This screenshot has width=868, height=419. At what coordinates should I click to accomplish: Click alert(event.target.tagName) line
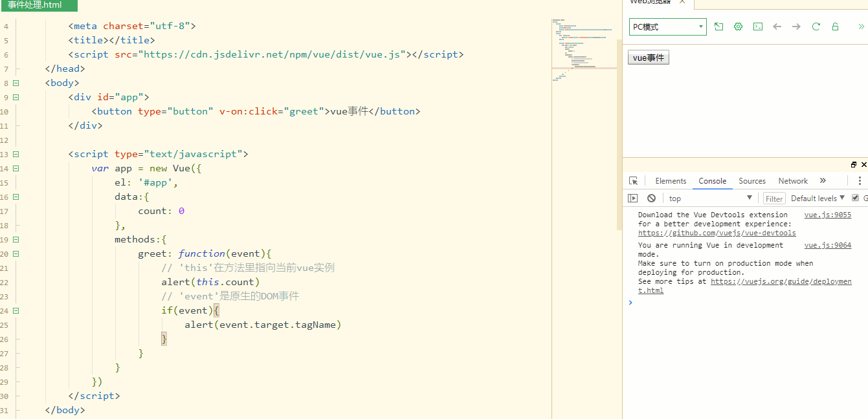[263, 325]
